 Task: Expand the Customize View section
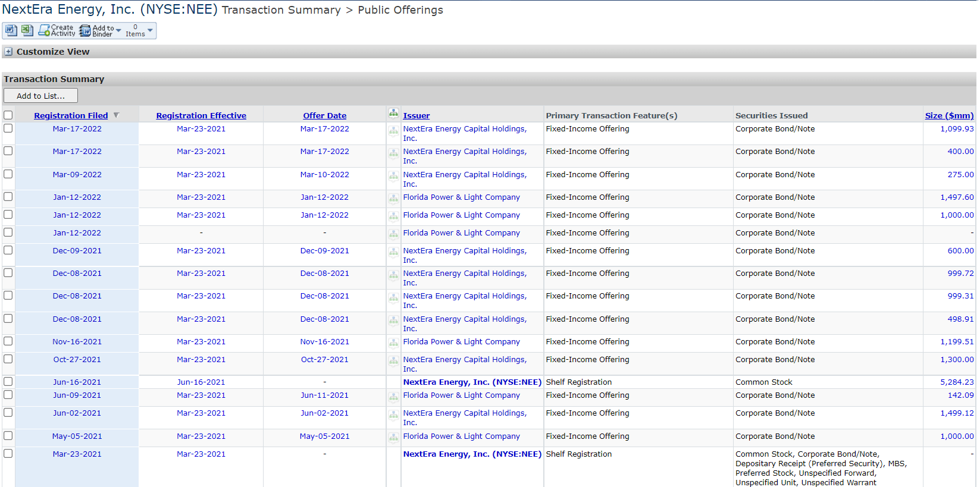(x=8, y=52)
